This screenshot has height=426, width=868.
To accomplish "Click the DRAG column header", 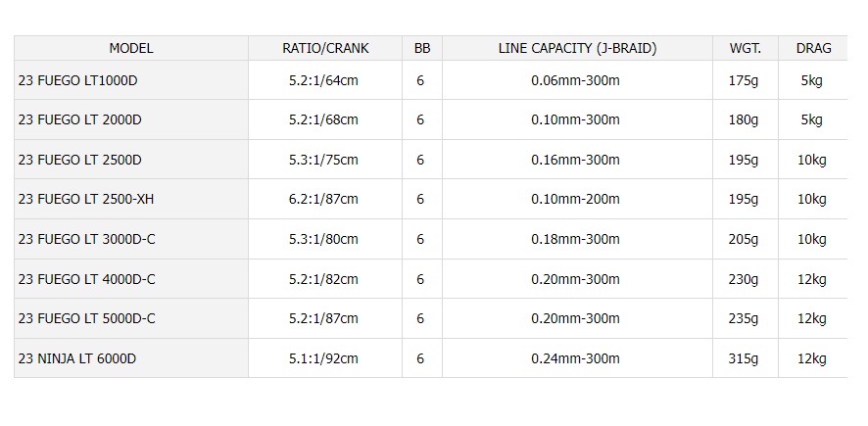I will coord(813,48).
